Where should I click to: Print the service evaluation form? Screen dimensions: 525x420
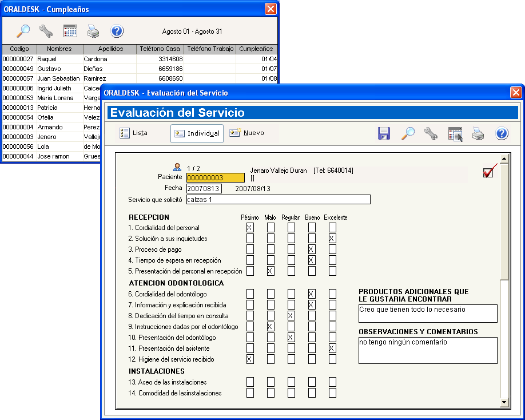point(478,133)
